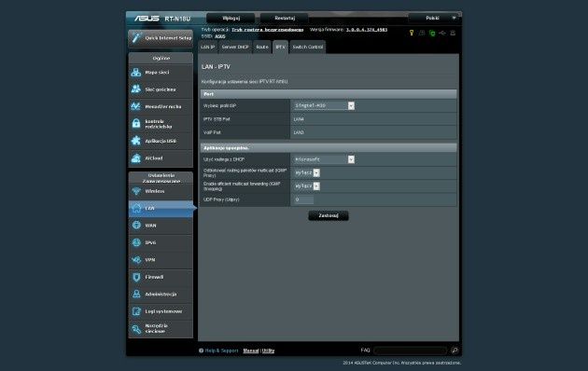Click the firmware version link

367,30
